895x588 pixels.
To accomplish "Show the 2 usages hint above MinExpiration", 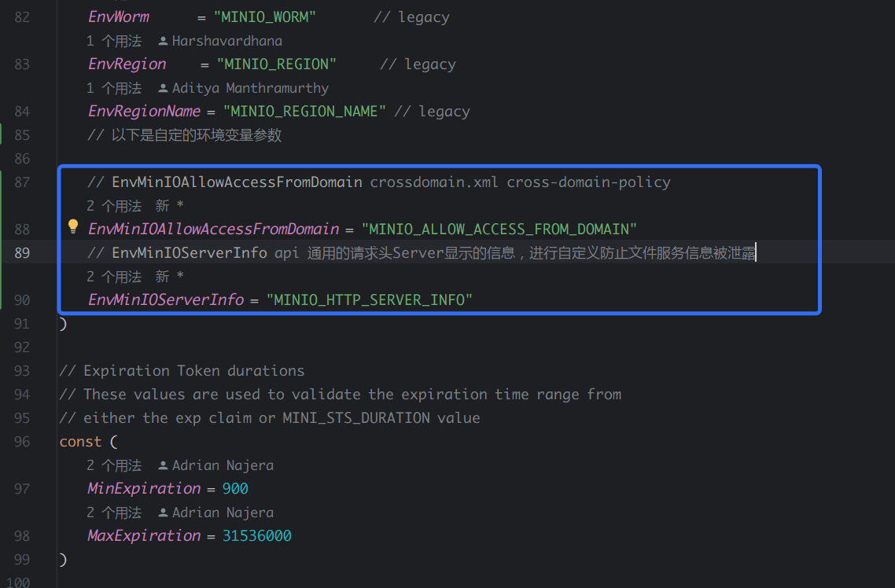I will [x=114, y=465].
